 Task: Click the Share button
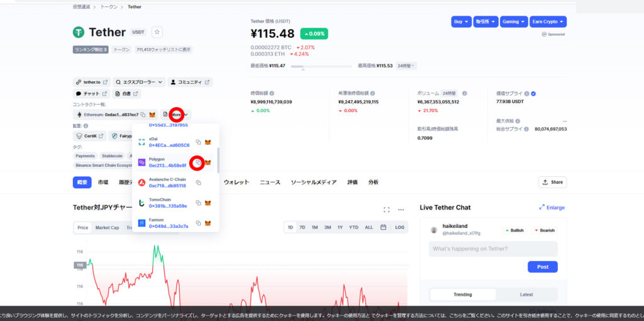point(552,182)
